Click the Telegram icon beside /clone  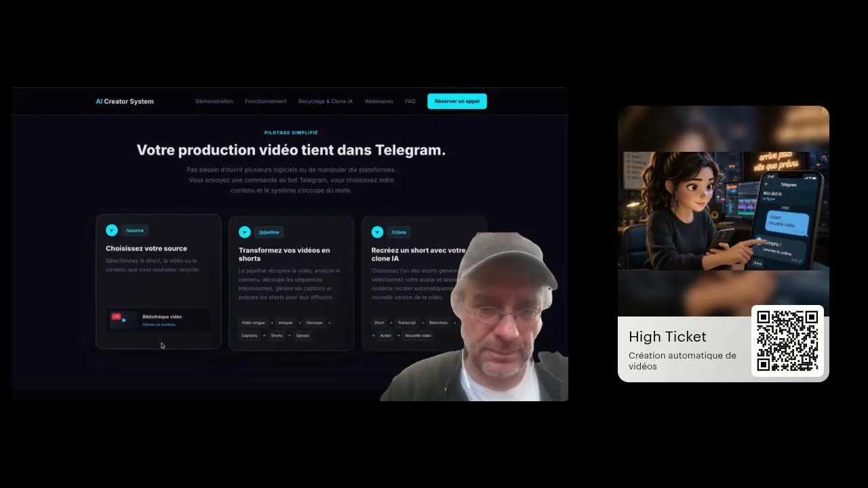pos(378,232)
